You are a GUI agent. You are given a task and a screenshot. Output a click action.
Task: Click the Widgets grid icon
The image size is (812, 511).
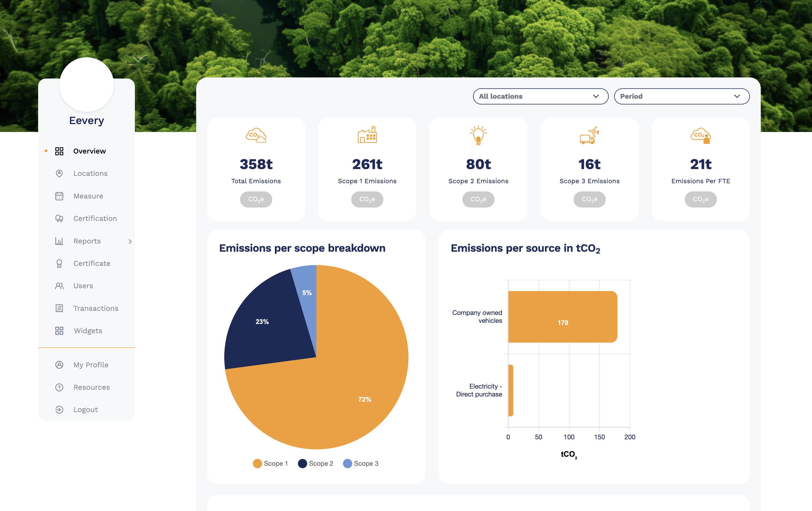[x=59, y=331]
